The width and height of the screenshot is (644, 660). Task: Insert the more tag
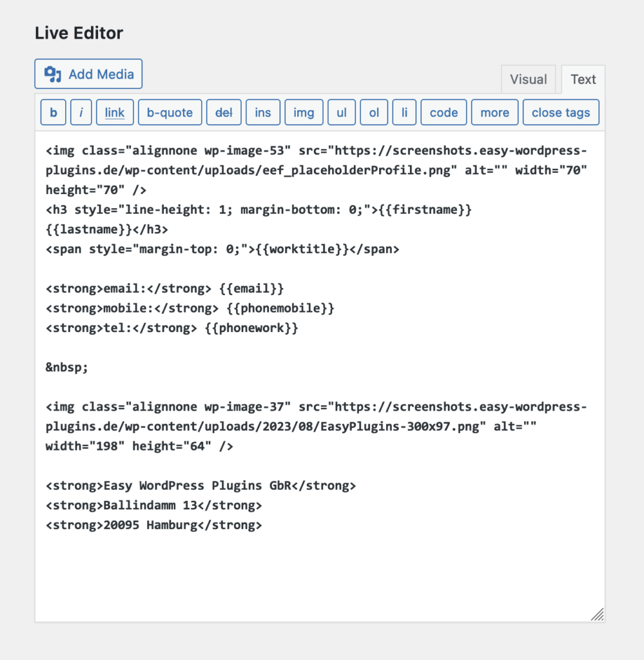(494, 112)
